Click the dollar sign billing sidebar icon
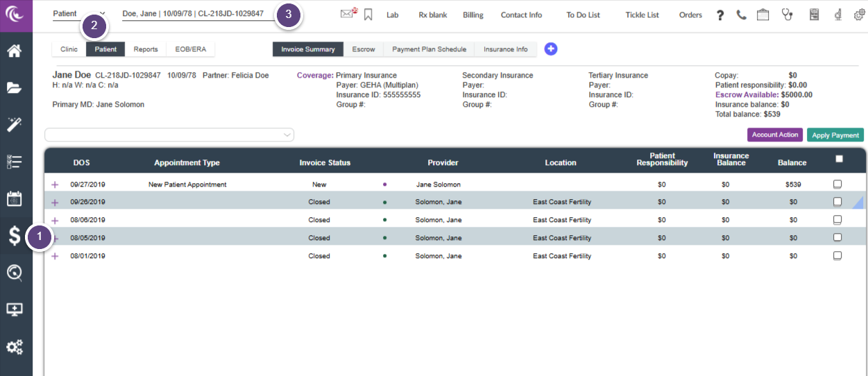This screenshot has width=868, height=376. click(x=15, y=236)
